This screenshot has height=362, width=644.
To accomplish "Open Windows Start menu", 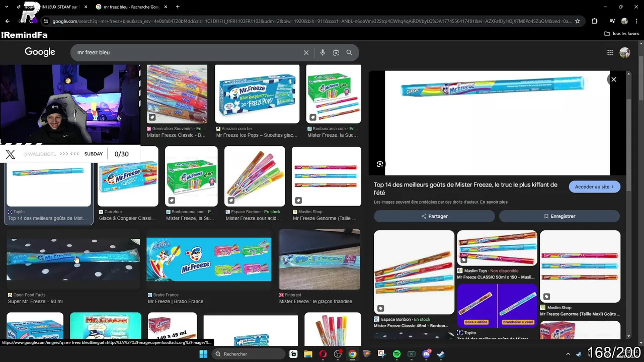I will (203, 354).
